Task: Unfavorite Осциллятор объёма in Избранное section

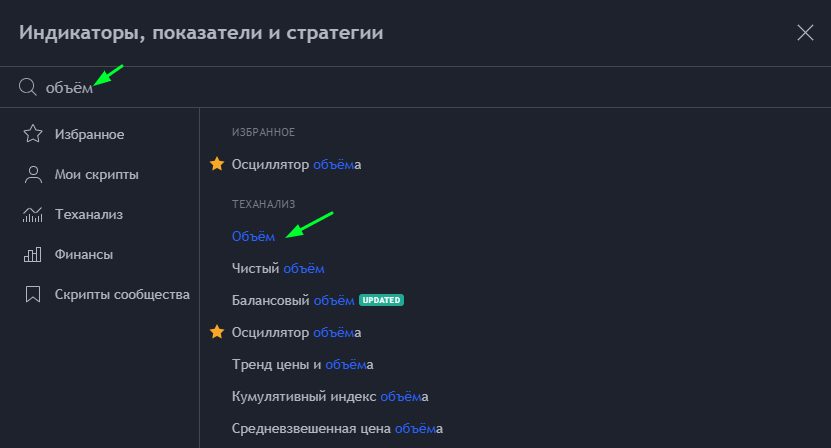Action: click(x=217, y=164)
